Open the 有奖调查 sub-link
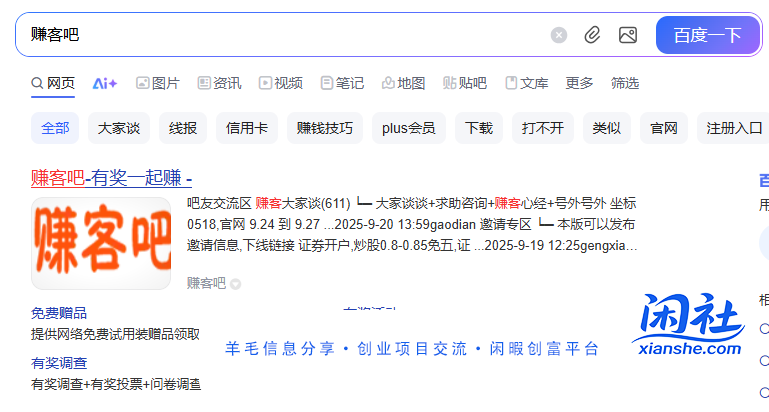 click(59, 363)
